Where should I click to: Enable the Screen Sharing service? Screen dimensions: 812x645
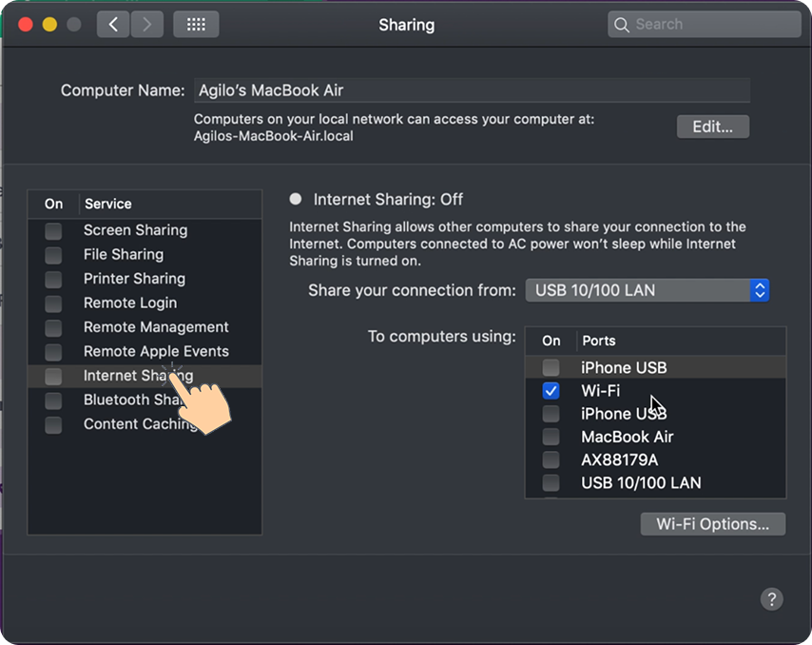[x=53, y=230]
